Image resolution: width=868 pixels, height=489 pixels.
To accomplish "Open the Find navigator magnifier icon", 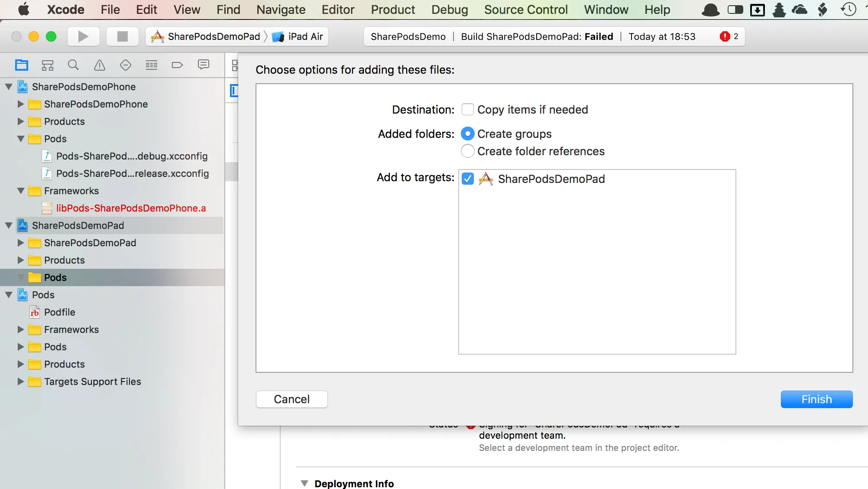I will [x=74, y=65].
